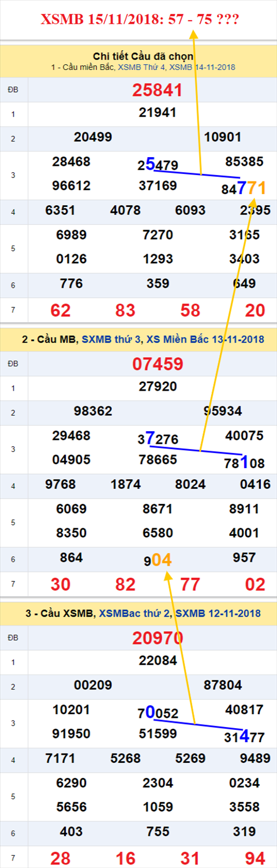Select second prize number 20499

coord(93,138)
